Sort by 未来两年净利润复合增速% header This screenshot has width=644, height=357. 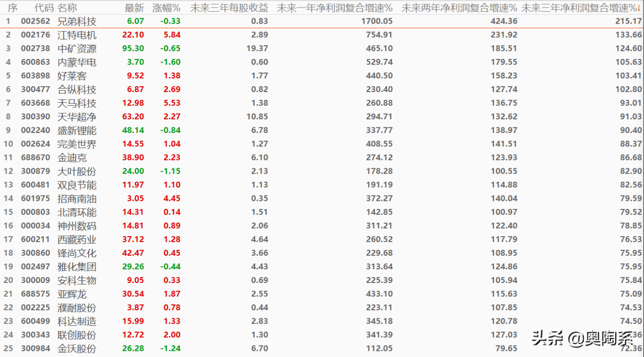(459, 8)
